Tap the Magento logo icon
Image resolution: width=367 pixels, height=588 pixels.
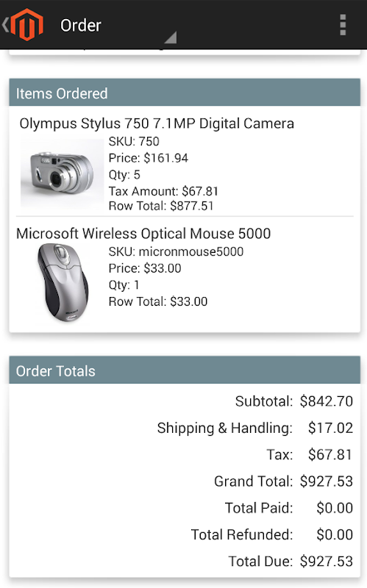[x=27, y=25]
